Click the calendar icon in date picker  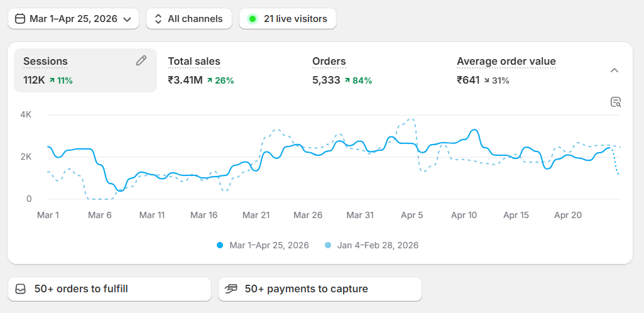[19, 19]
